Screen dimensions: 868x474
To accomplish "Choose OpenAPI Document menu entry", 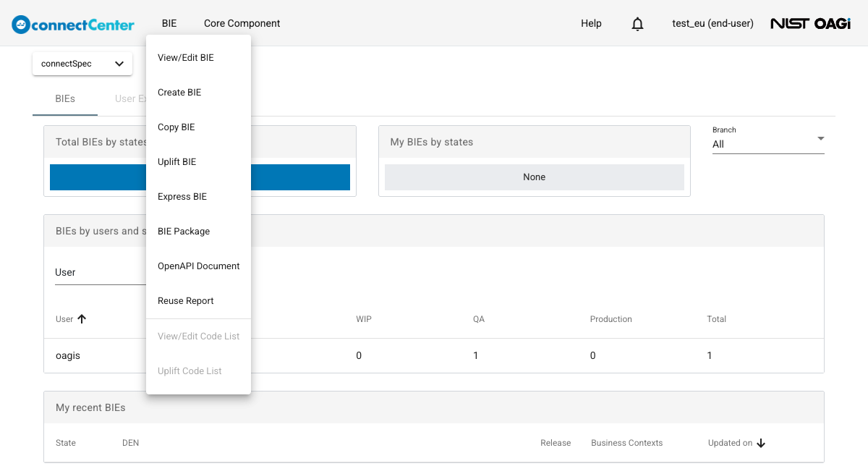I will click(x=198, y=266).
